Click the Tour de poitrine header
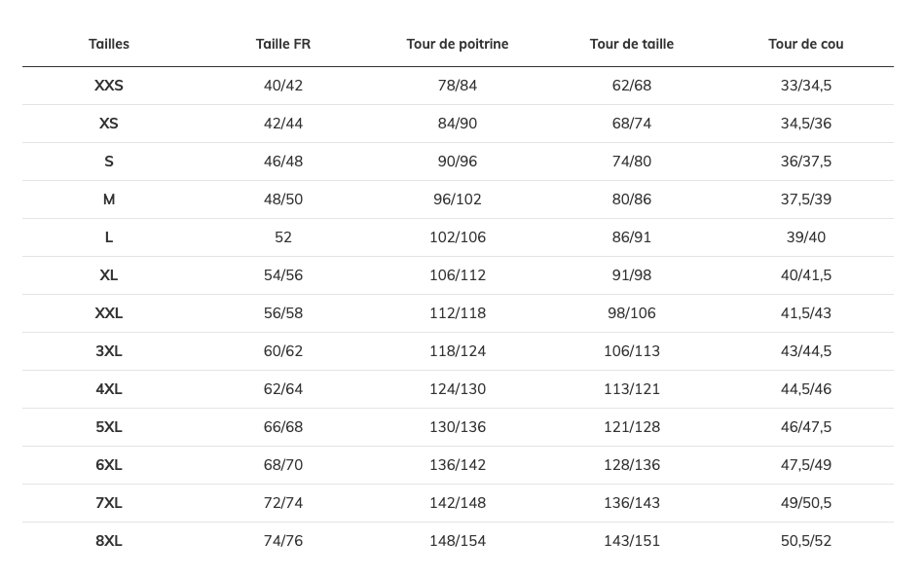 [x=458, y=44]
